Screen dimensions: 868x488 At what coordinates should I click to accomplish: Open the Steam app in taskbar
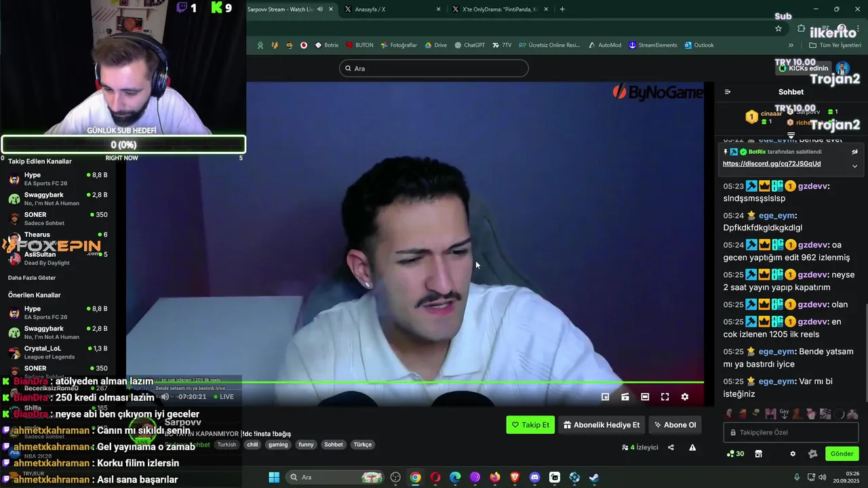click(594, 477)
